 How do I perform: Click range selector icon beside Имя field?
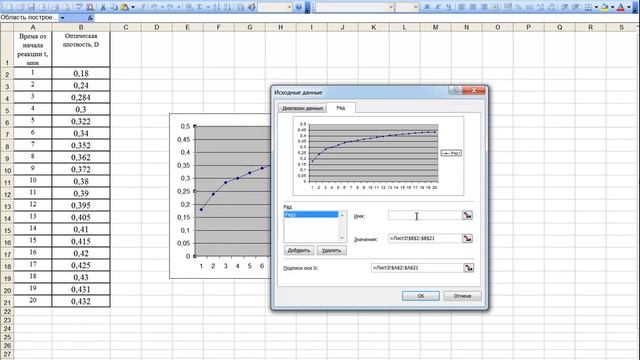pos(468,215)
